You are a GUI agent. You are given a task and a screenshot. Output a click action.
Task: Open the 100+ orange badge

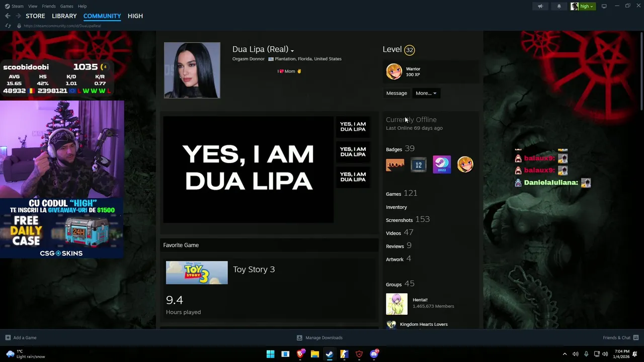coord(395,164)
